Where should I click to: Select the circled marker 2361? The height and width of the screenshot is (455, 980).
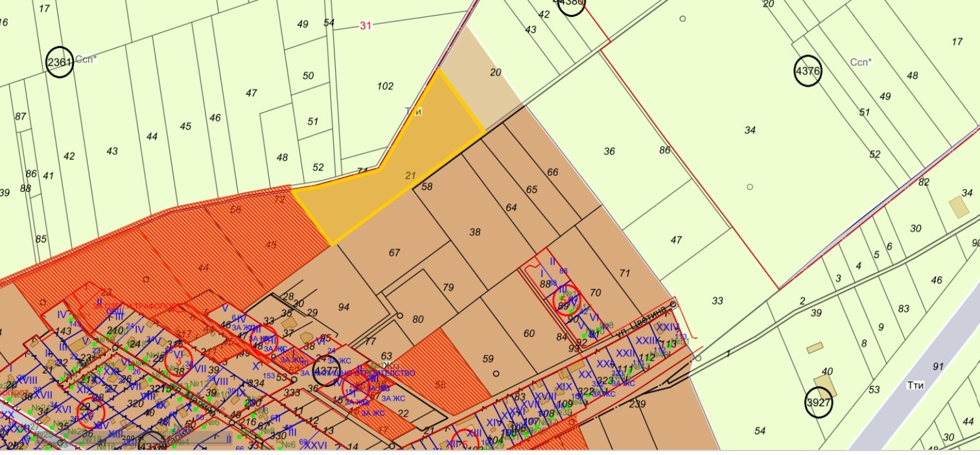click(60, 63)
